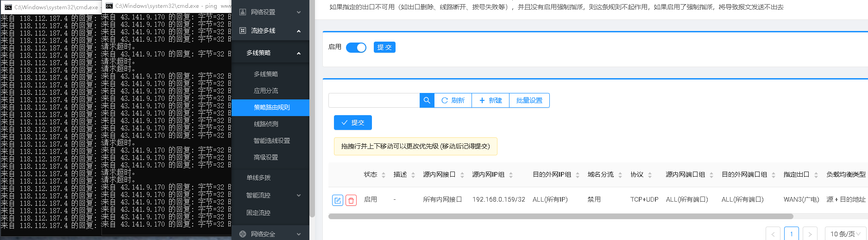Click the edit icon in the rule row
Viewport: 868px width, 240px height.
[338, 200]
